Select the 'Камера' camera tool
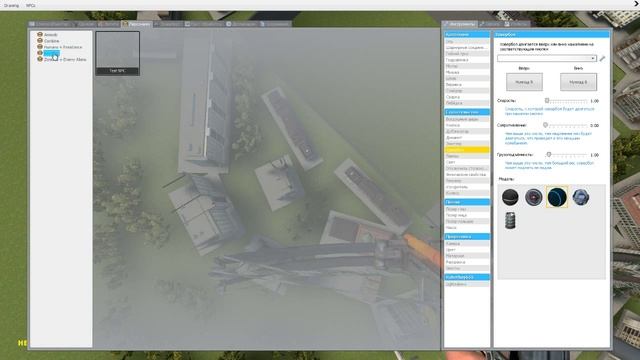This screenshot has width=640, height=360. coord(467,244)
